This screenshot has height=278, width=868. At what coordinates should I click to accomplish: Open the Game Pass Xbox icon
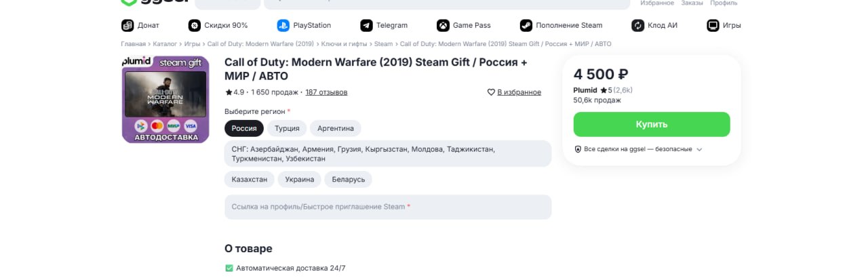click(443, 26)
